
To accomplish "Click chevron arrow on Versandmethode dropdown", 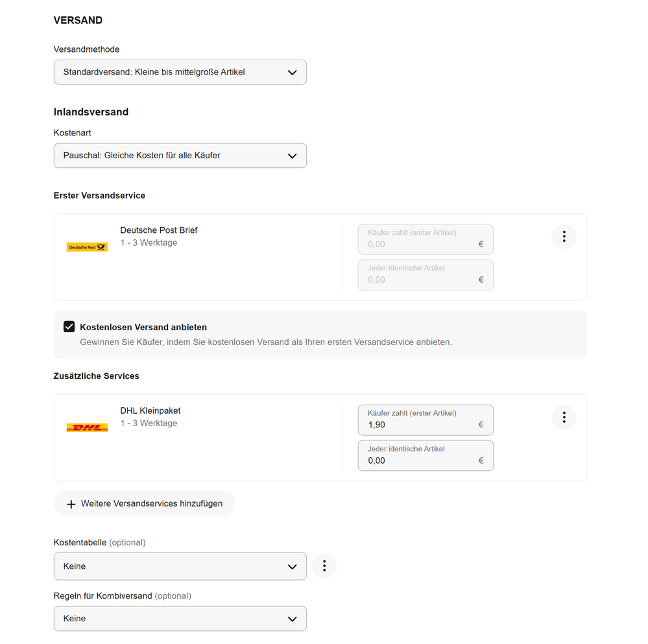I will 292,73.
